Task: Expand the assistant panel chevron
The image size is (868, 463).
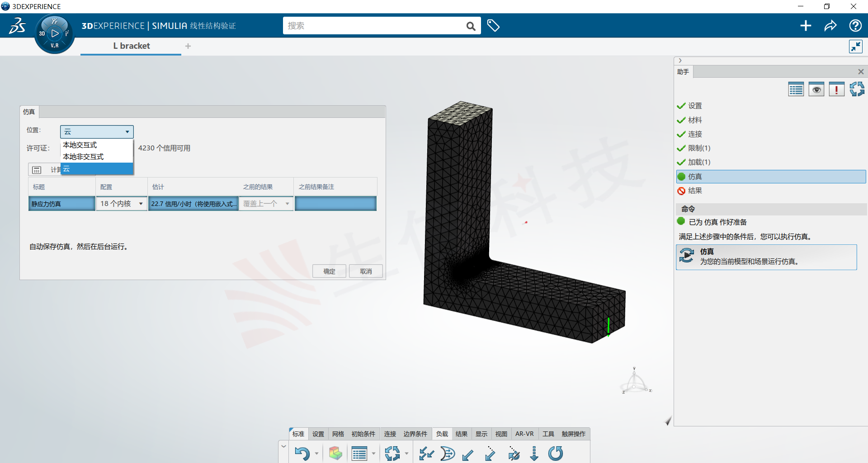Action: point(680,61)
